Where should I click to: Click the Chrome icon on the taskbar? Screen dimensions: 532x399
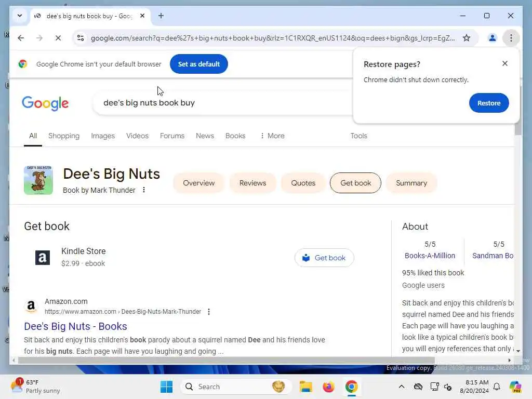coord(352,387)
